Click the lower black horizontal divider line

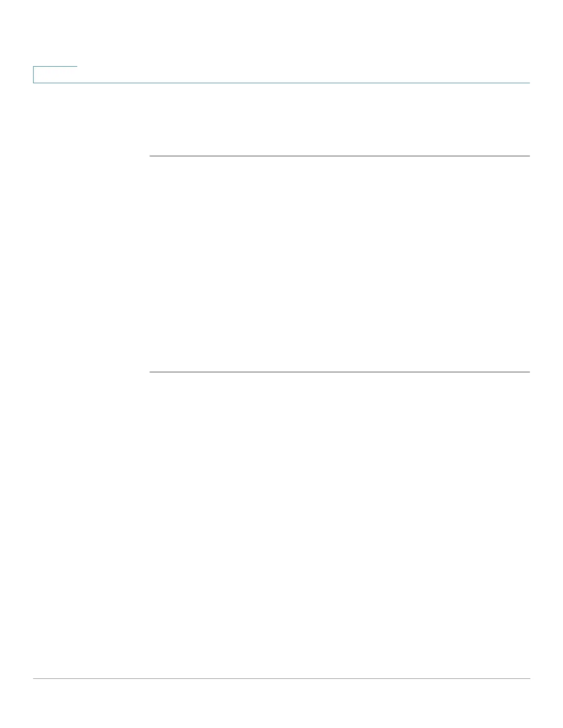(339, 372)
